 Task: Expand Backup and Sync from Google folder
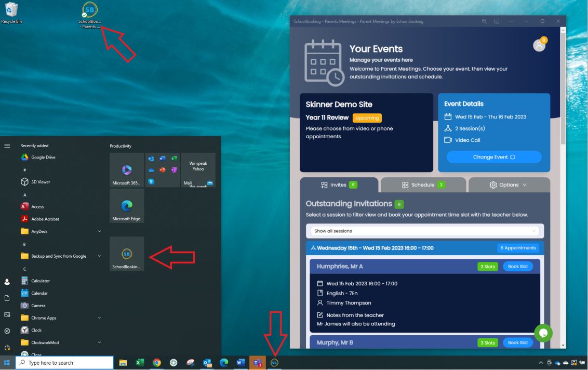[61, 256]
